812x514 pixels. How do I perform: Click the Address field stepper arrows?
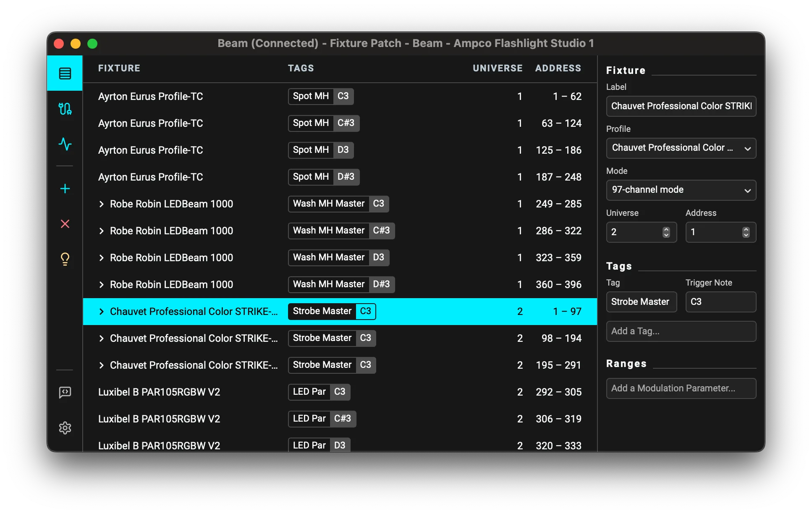[746, 232]
